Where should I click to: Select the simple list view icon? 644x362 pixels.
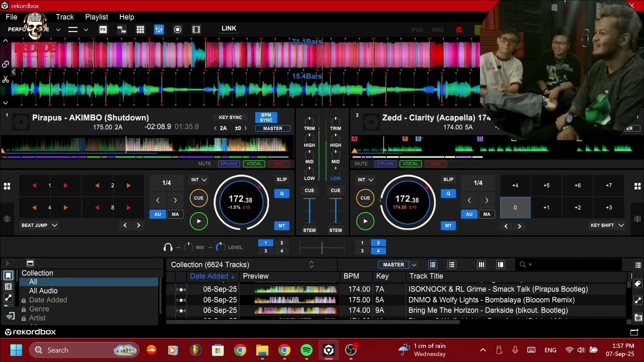(x=452, y=265)
